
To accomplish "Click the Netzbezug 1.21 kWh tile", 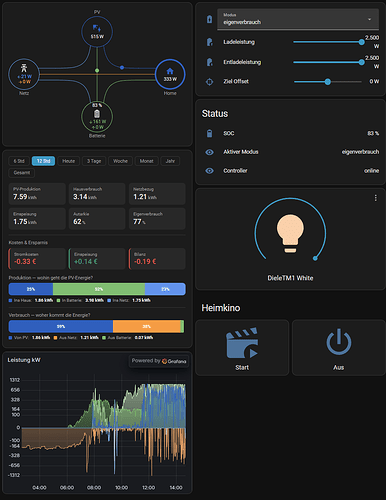I will pyautogui.click(x=157, y=194).
